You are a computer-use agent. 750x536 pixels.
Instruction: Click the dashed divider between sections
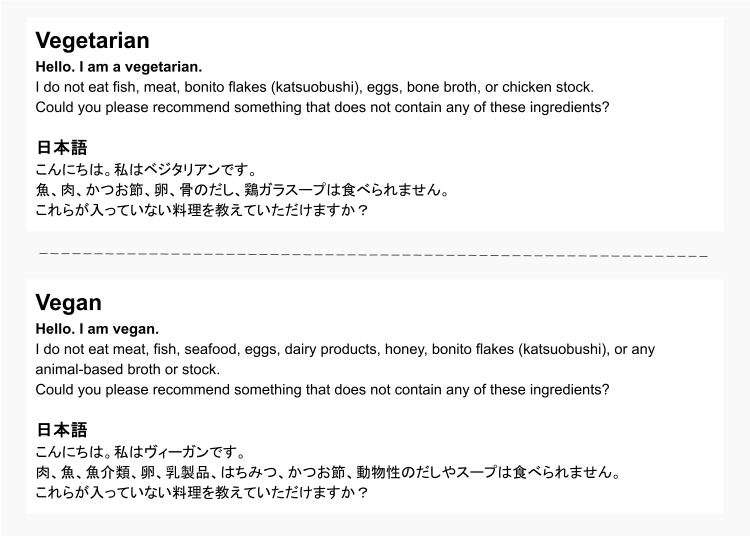(x=374, y=254)
